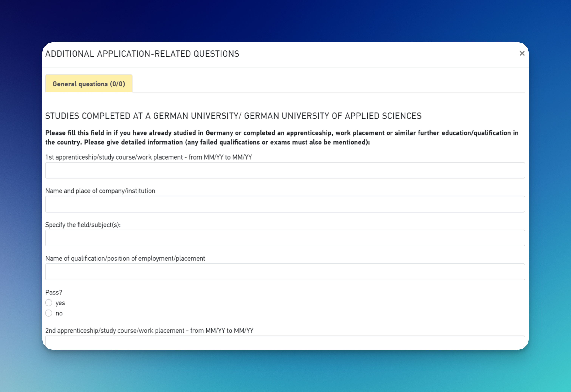Select the 'no' radio for Pass?
571x392 pixels.
49,313
